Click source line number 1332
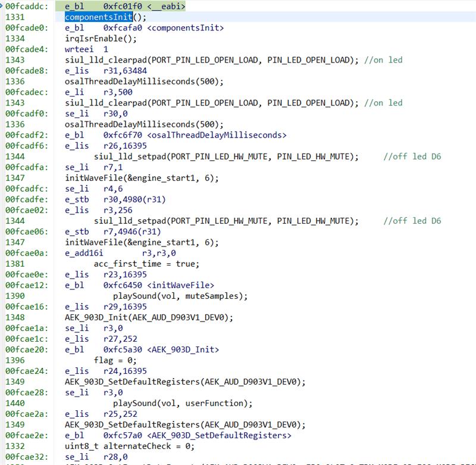 coord(14,447)
